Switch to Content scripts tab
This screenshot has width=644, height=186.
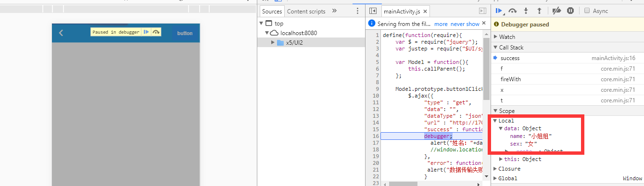click(306, 11)
